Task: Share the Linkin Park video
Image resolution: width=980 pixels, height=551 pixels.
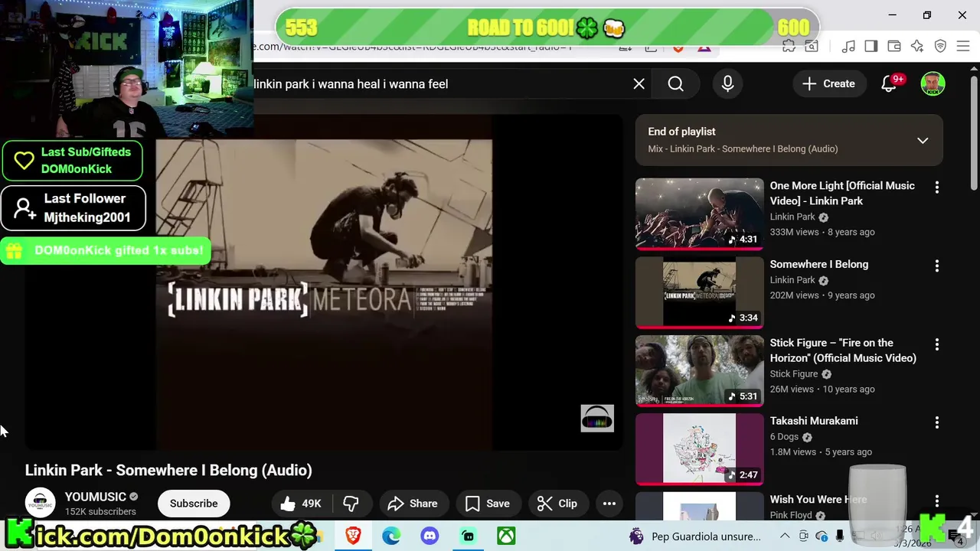Action: pos(412,504)
